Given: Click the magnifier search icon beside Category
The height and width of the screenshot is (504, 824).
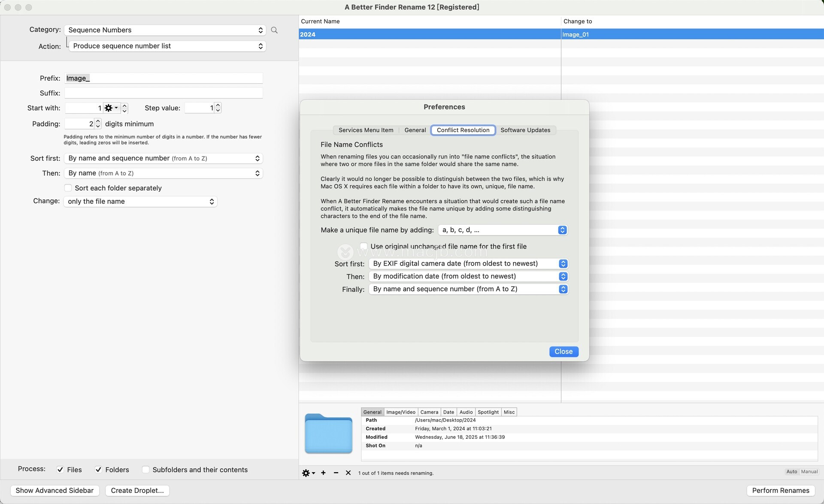Looking at the screenshot, I should (x=274, y=30).
